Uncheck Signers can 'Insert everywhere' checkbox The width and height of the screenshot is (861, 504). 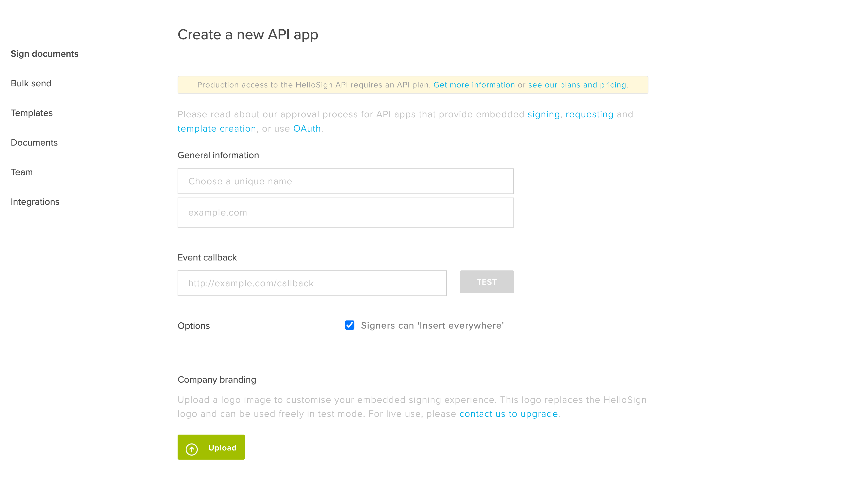(x=350, y=325)
